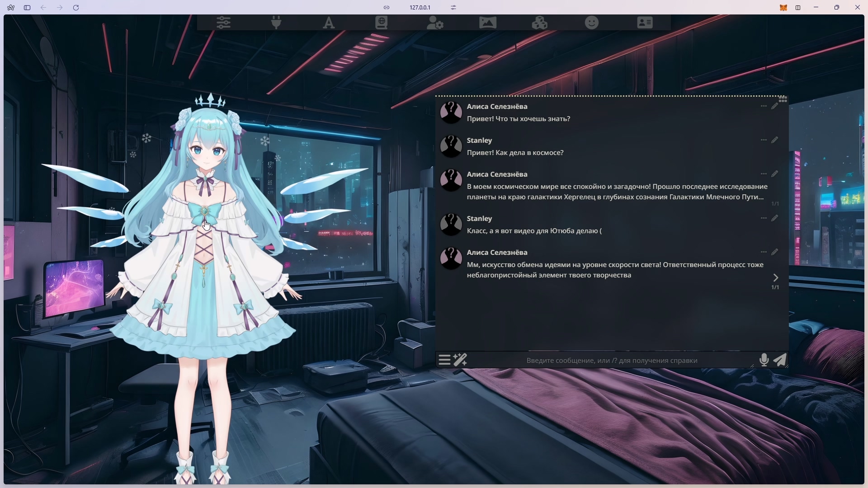Click the microphone voice input icon
Image resolution: width=868 pixels, height=488 pixels.
click(x=764, y=360)
